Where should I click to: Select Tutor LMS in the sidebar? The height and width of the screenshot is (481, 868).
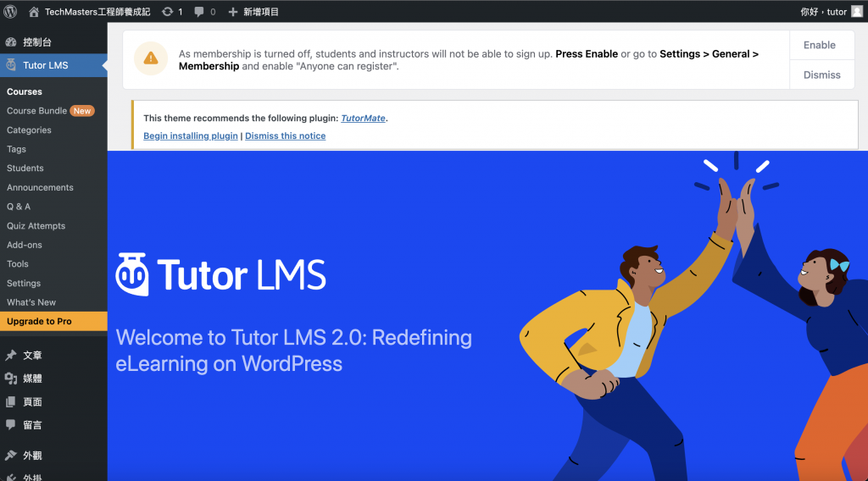pos(46,65)
